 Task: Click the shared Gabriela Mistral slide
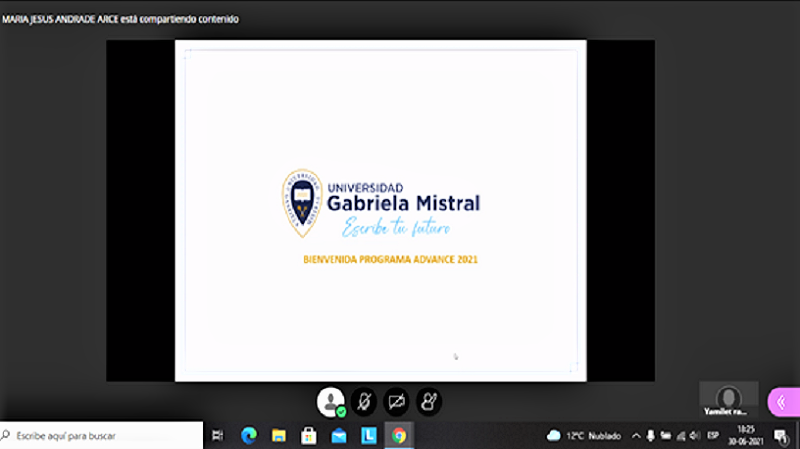381,210
